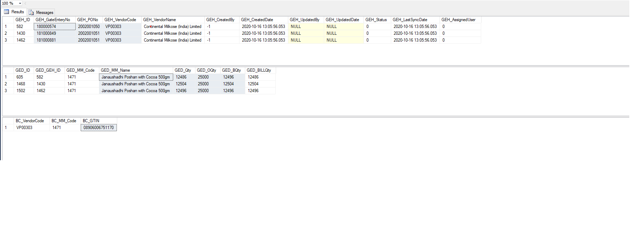Screen dimensions: 644x233
Task: Select the GEH_GateEnteryNo column header
Action: (x=53, y=20)
